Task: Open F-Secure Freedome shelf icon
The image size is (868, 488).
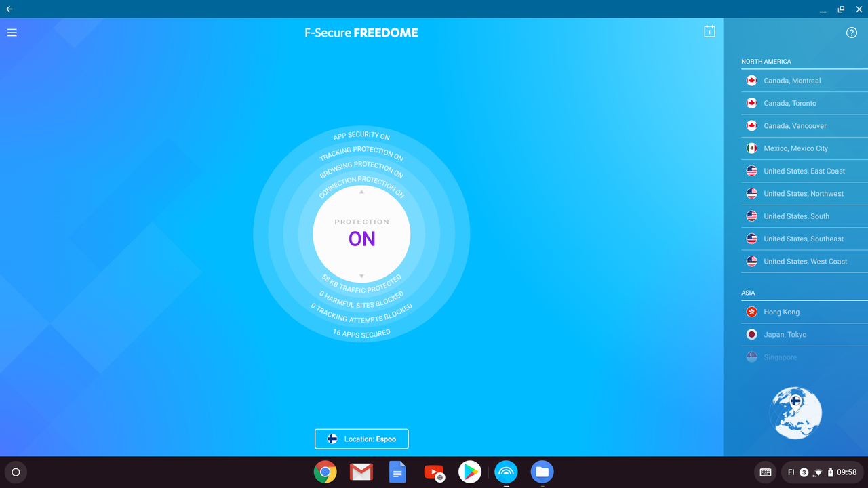Action: click(506, 472)
